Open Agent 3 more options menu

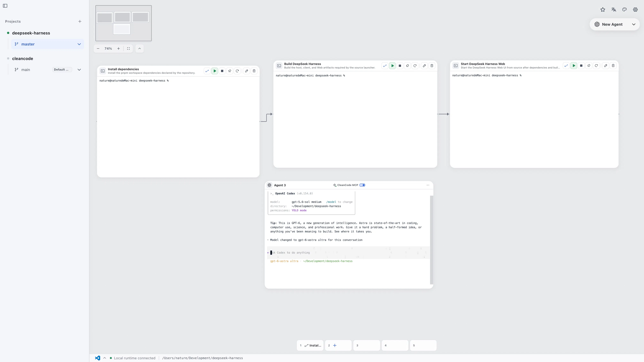(x=428, y=185)
